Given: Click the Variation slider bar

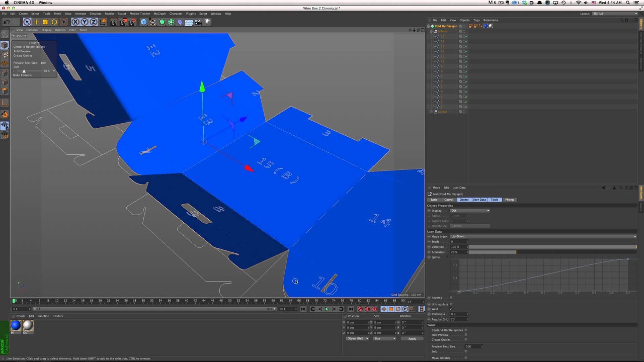Looking at the screenshot, I should [x=552, y=247].
